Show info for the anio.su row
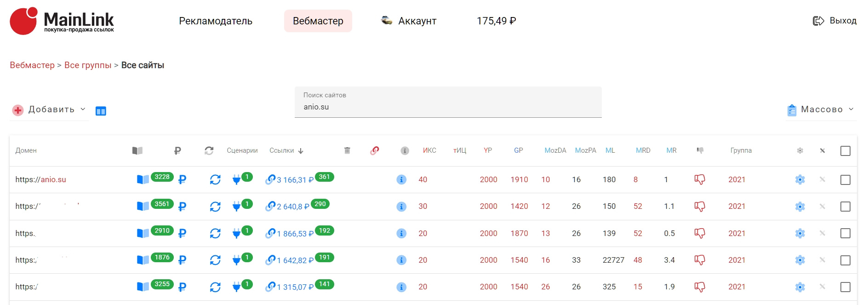The image size is (868, 305). [401, 179]
